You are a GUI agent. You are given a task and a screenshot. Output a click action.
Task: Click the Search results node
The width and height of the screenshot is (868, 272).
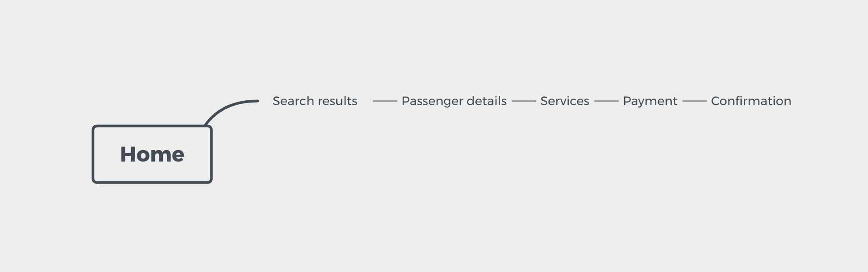(x=315, y=101)
